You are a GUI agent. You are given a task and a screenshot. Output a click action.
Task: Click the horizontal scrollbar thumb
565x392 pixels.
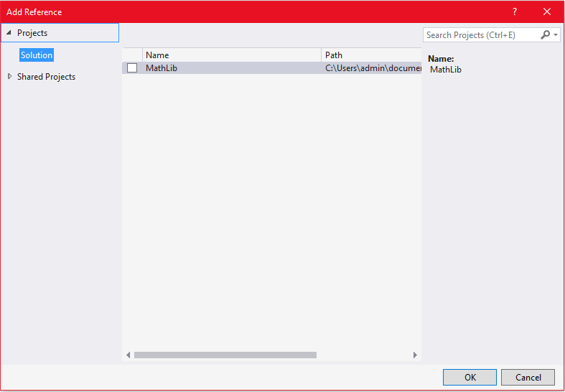225,355
